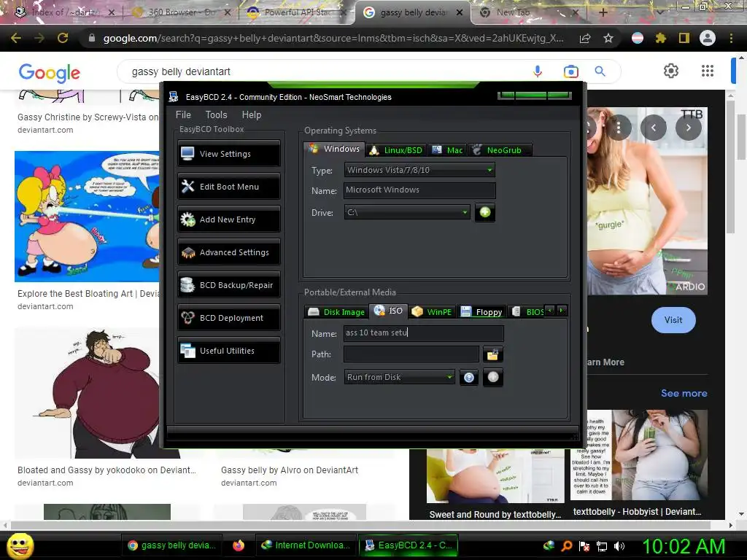This screenshot has width=747, height=560.
Task: Toggle Chrome side panel icon
Action: pyautogui.click(x=684, y=38)
